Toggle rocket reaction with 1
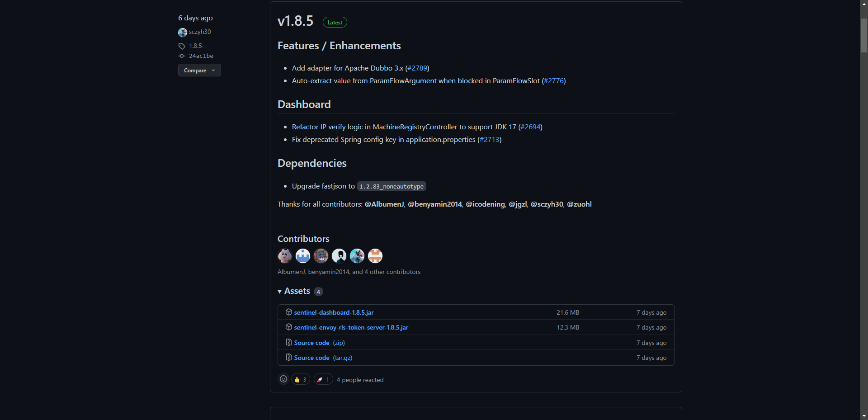Viewport: 868px width, 420px height. 323,379
